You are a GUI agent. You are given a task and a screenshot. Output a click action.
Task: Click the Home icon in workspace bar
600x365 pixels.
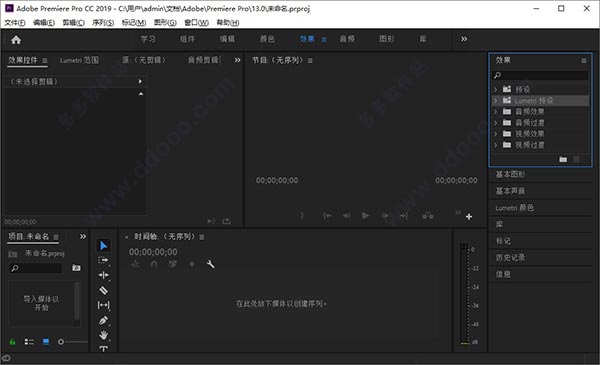coord(16,39)
